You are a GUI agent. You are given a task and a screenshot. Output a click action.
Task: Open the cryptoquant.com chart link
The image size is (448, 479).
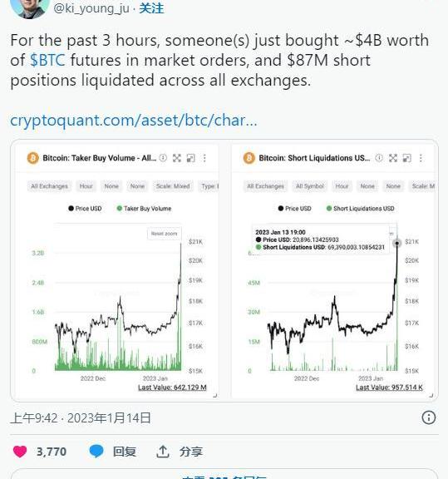(x=134, y=120)
